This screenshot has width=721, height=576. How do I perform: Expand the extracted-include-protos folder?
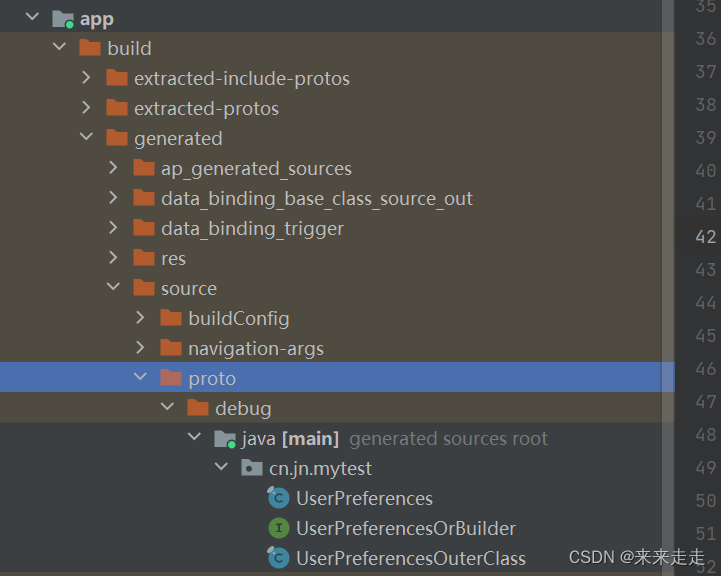click(86, 77)
